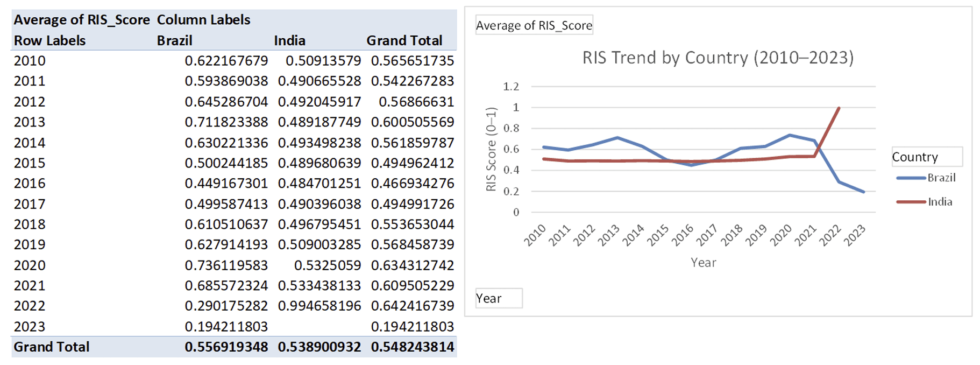Click the Row Labels header cell
This screenshot has height=365, width=980.
(x=49, y=40)
